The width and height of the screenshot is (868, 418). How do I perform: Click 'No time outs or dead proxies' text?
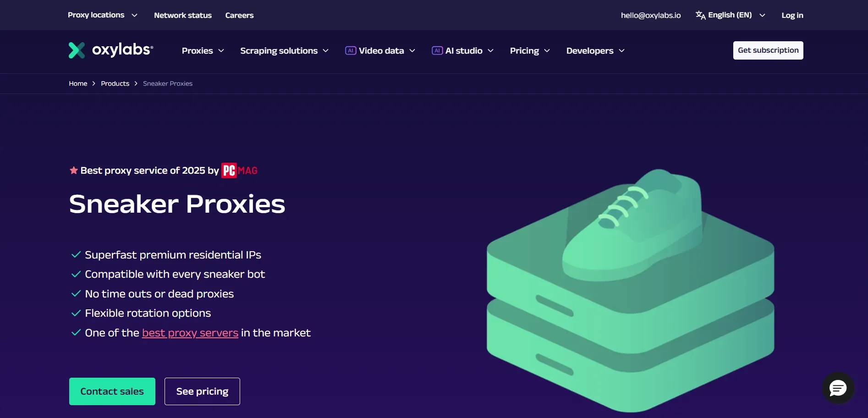coord(159,294)
